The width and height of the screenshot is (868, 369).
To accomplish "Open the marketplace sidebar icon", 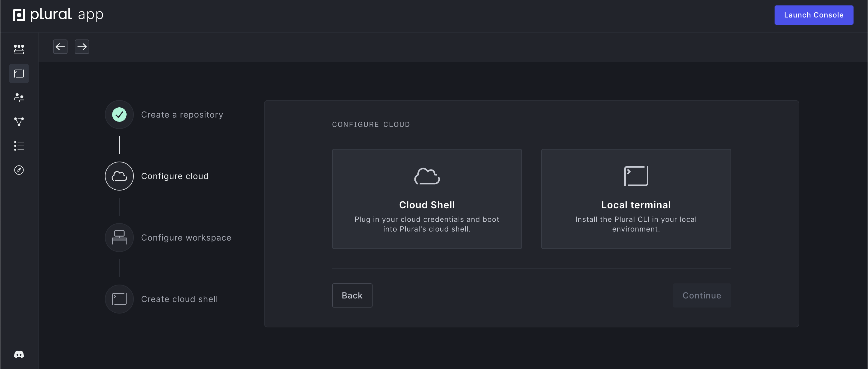I will pos(19,49).
